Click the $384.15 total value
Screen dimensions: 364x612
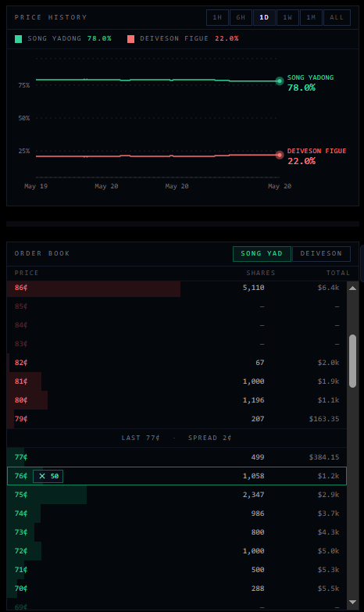[x=324, y=457]
